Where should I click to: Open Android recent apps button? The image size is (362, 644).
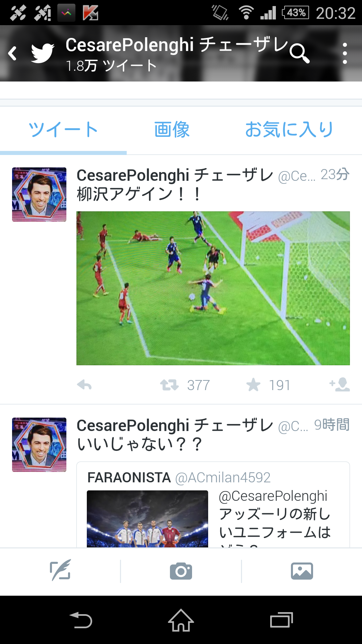[x=282, y=620]
